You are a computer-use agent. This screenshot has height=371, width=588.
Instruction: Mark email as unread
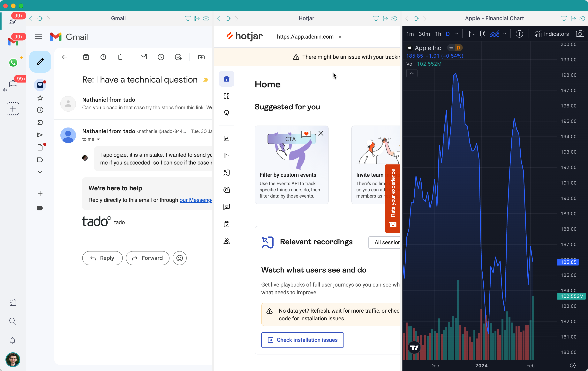(144, 57)
